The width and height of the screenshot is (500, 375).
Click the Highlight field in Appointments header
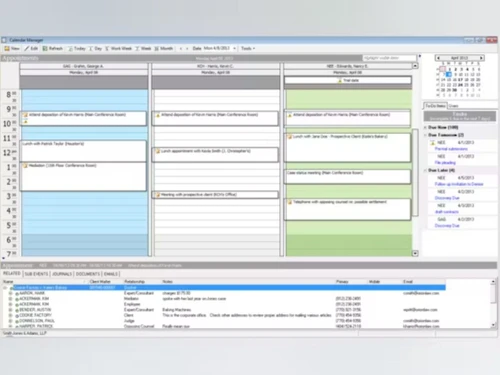(389, 58)
